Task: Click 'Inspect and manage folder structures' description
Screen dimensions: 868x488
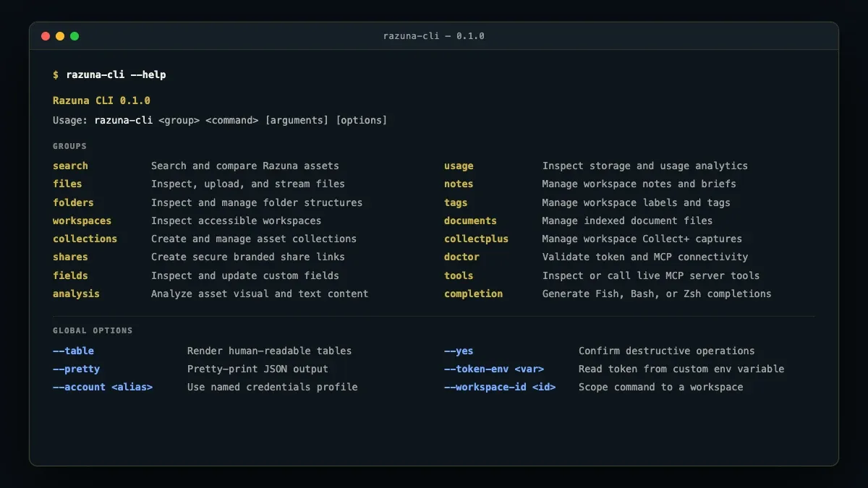Action: 257,202
